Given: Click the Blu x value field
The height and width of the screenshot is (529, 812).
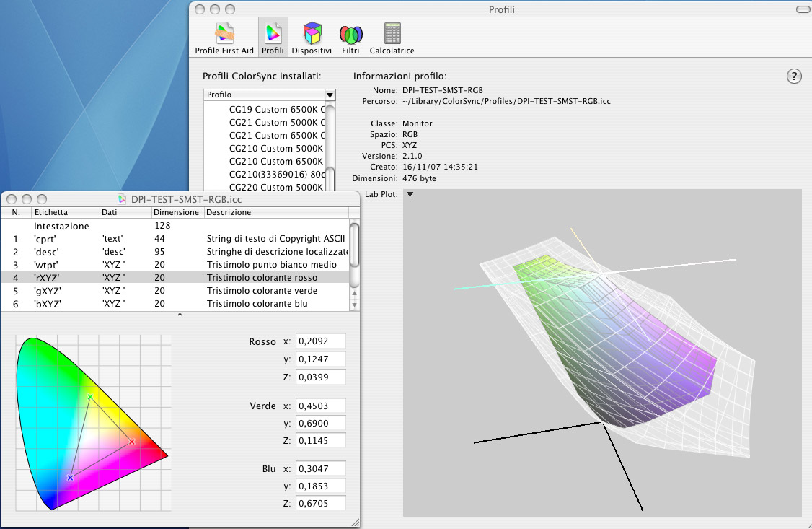Looking at the screenshot, I should tap(321, 469).
